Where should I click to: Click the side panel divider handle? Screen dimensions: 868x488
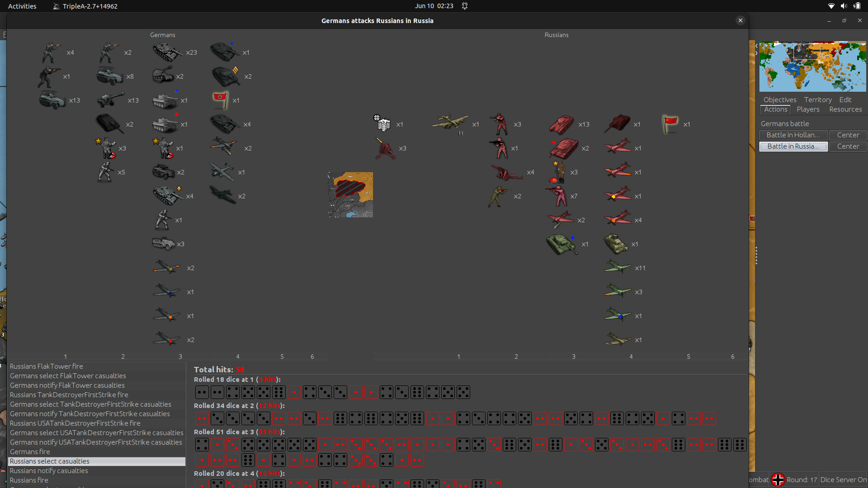pos(756,256)
